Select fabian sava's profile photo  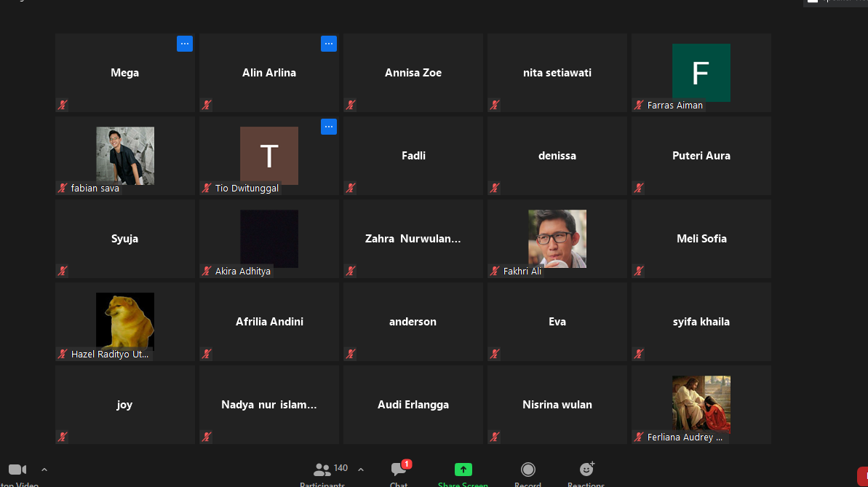125,156
